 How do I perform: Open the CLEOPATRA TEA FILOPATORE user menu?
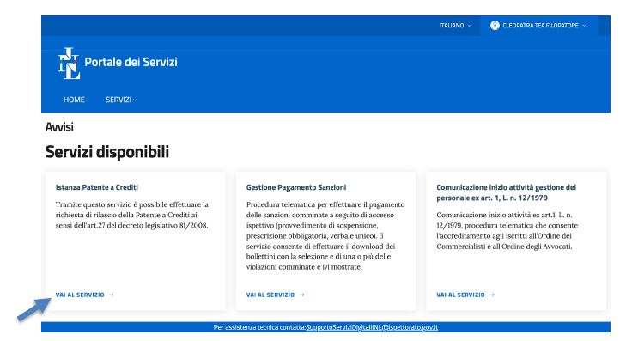coord(538,26)
